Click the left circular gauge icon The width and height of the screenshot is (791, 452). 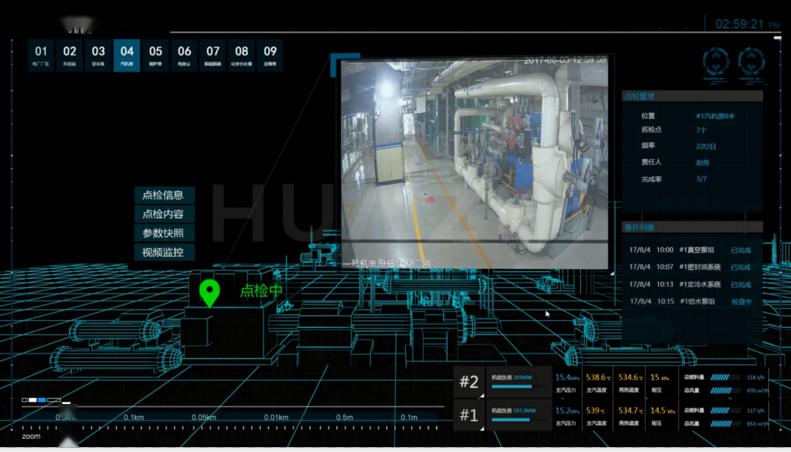(716, 63)
